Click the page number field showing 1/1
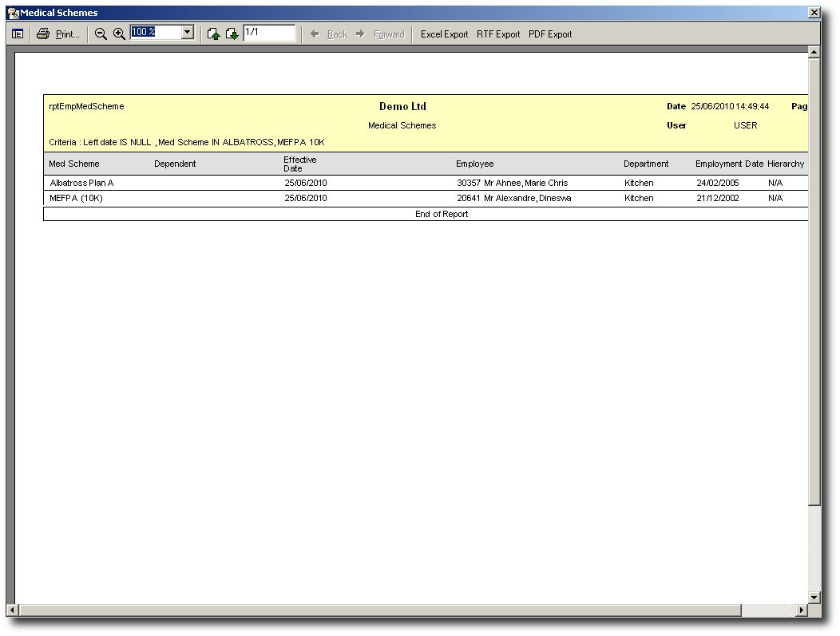This screenshot has width=840, height=636. [268, 33]
